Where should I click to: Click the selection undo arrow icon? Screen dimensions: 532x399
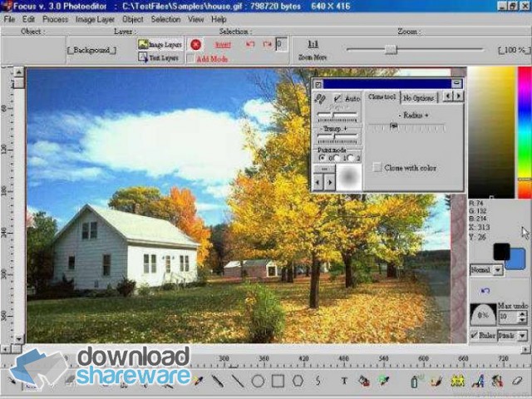coord(250,44)
